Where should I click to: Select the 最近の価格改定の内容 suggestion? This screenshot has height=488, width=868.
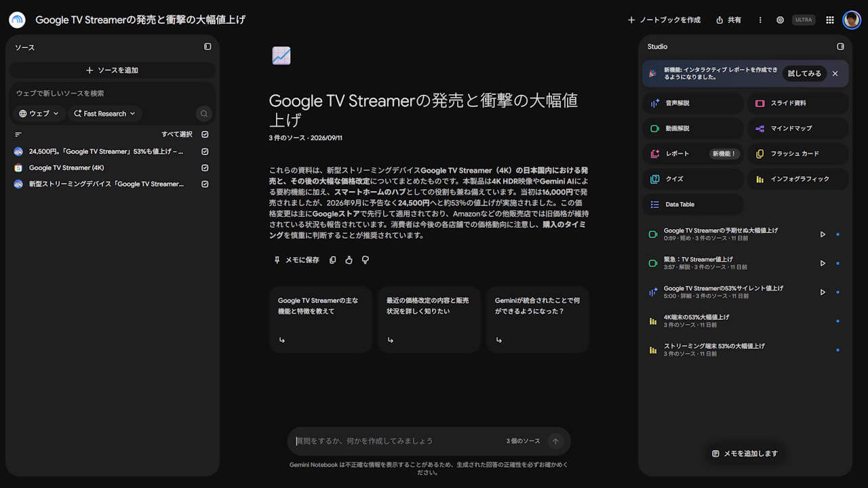pos(429,320)
